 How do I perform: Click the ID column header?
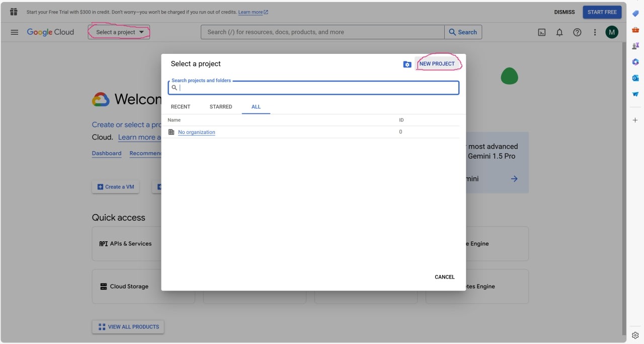pos(401,120)
